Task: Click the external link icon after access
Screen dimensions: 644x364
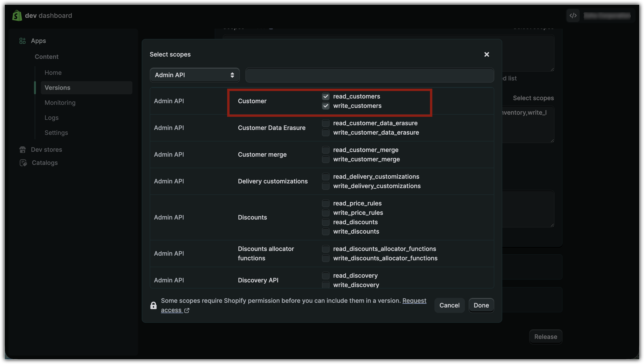Action: click(187, 310)
